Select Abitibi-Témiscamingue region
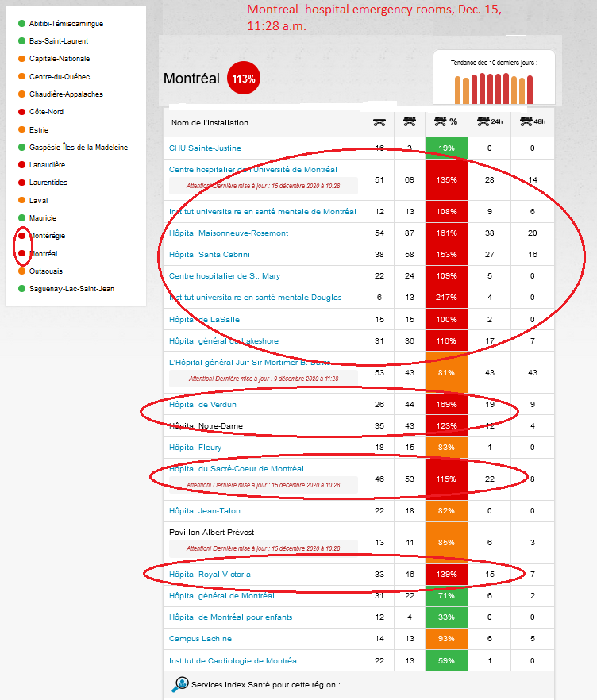 point(66,24)
